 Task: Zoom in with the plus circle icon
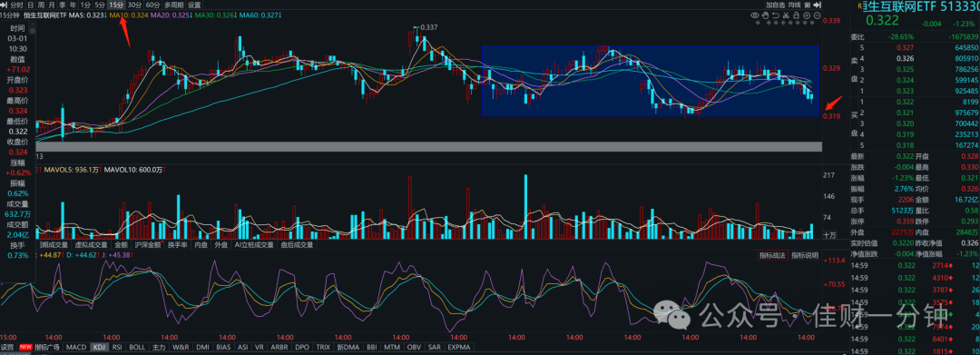[807, 15]
